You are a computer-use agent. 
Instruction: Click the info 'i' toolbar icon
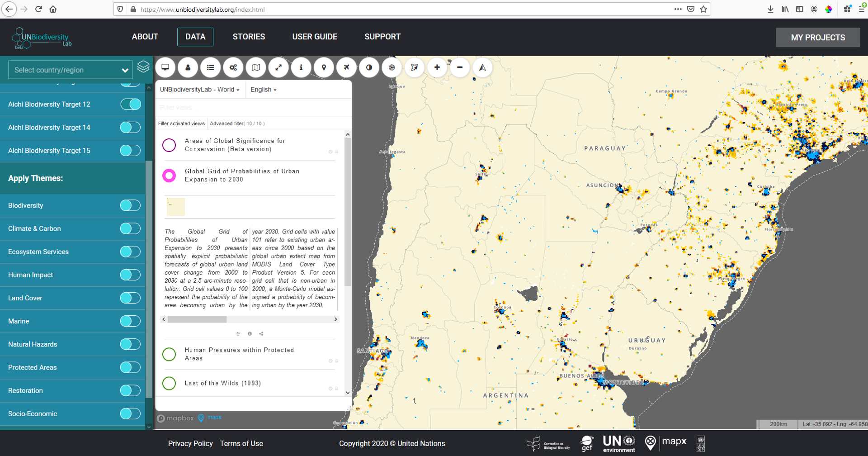(301, 67)
